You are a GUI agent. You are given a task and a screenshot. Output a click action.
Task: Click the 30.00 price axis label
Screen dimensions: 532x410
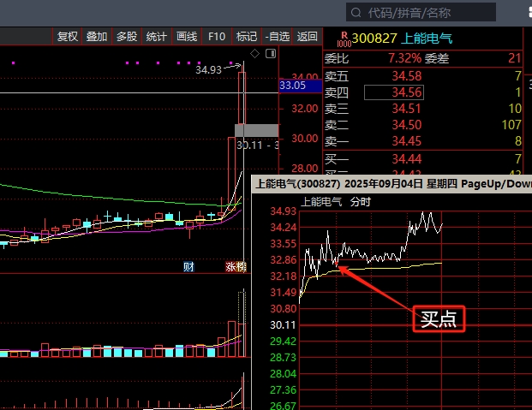(305, 139)
